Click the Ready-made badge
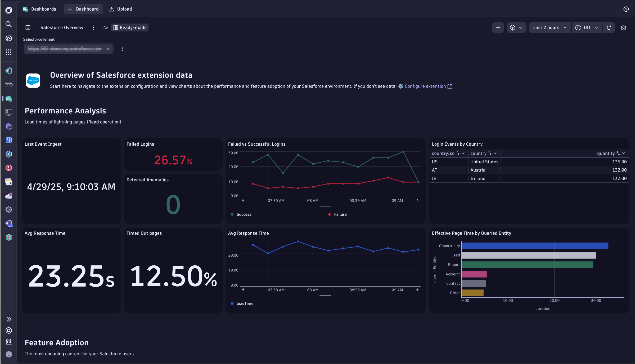635x364 pixels. click(130, 27)
